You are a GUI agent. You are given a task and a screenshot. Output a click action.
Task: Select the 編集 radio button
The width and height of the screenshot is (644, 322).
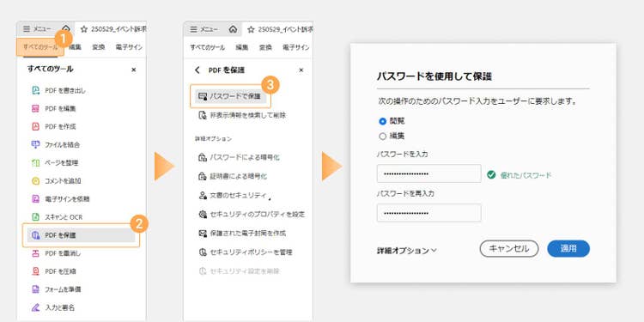point(383,137)
